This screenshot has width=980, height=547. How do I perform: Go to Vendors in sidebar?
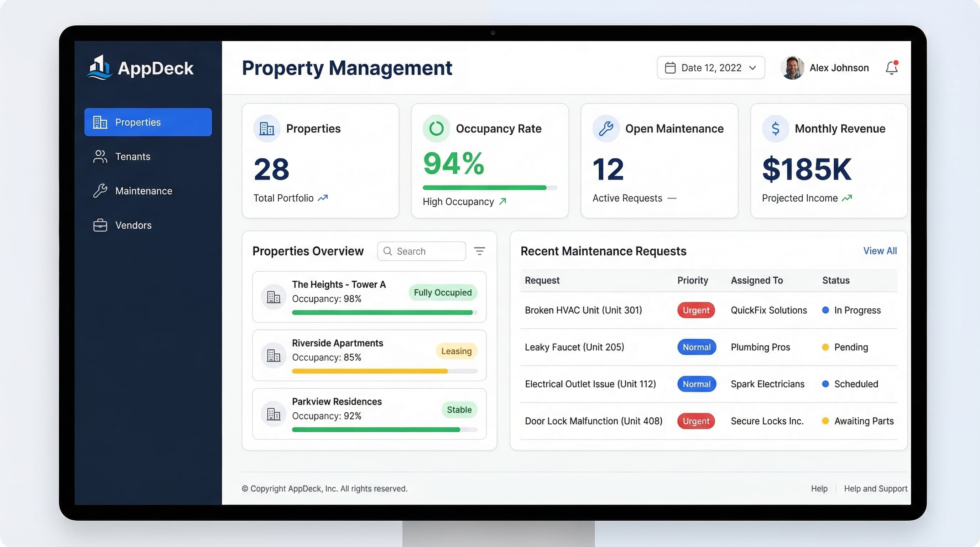[148, 225]
